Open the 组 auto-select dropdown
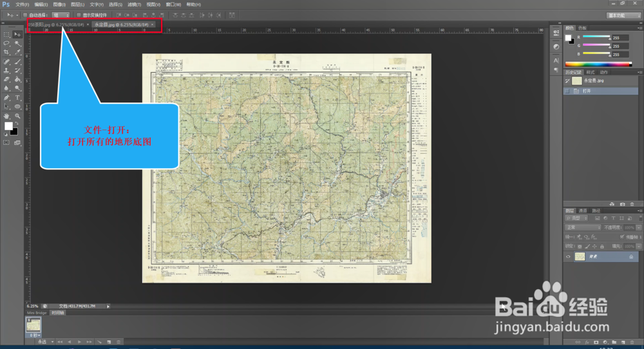 (x=61, y=15)
